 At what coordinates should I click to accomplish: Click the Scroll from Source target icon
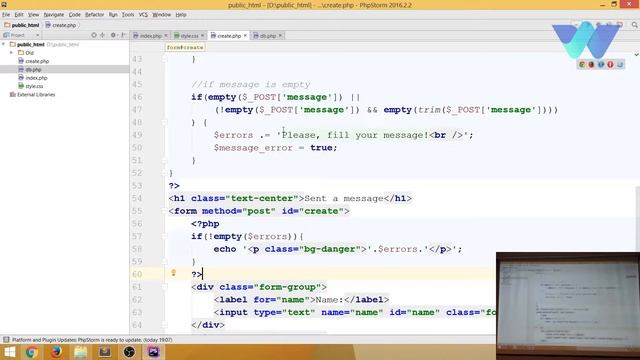pos(94,35)
